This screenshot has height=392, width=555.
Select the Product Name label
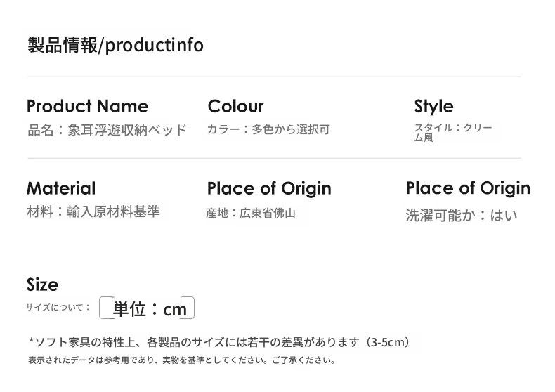pos(87,106)
